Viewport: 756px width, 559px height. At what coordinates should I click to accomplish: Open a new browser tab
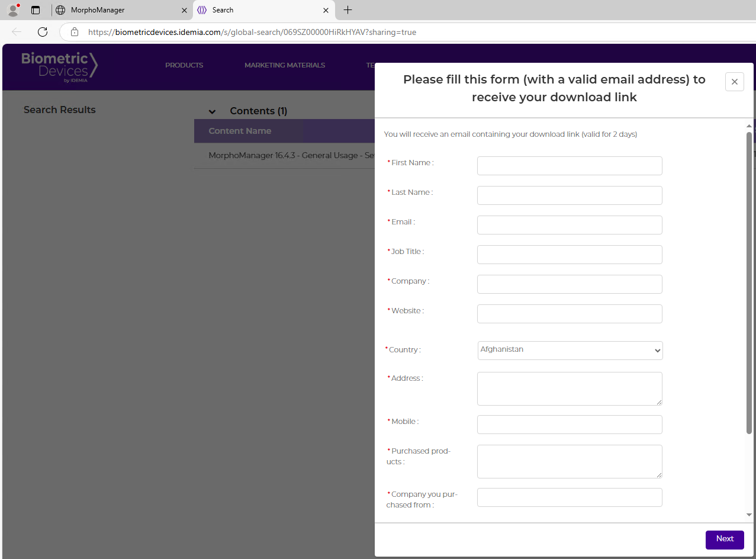[348, 10]
